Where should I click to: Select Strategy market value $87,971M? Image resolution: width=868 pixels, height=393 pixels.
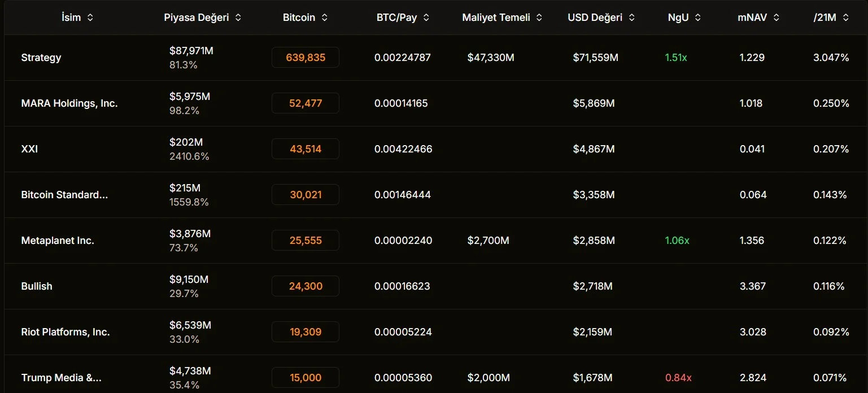click(x=191, y=51)
